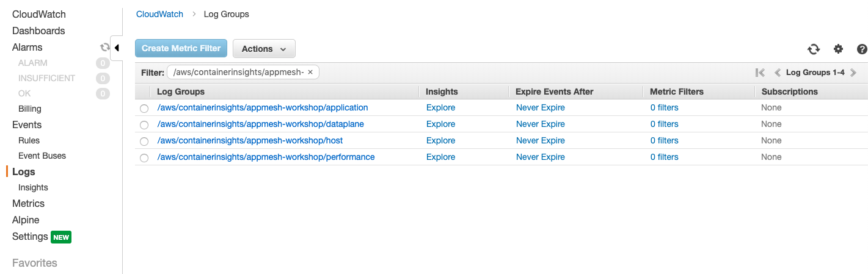This screenshot has width=868, height=274.
Task: Click the Expire Events After column header
Action: pos(555,92)
